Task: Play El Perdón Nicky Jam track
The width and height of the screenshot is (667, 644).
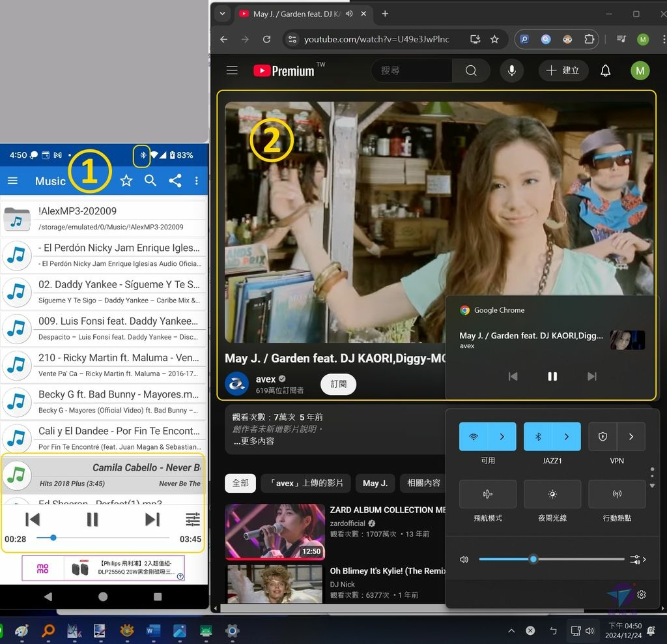Action: pyautogui.click(x=104, y=255)
